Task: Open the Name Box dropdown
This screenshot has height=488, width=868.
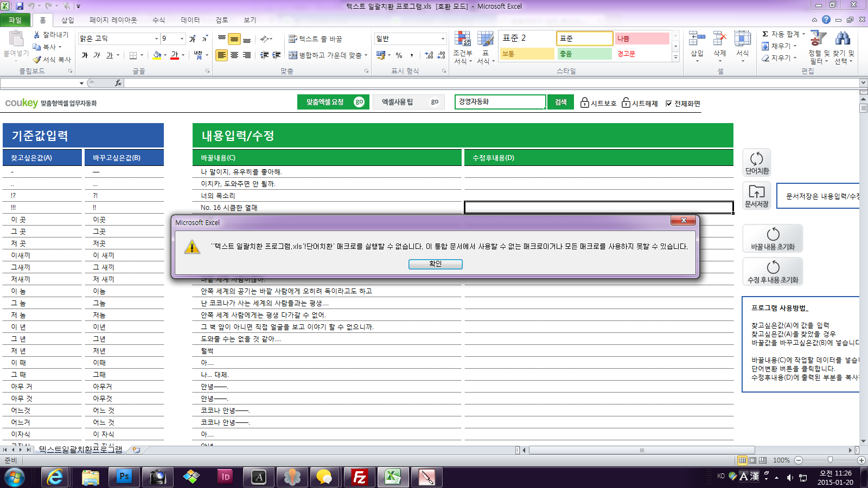Action: (81, 83)
